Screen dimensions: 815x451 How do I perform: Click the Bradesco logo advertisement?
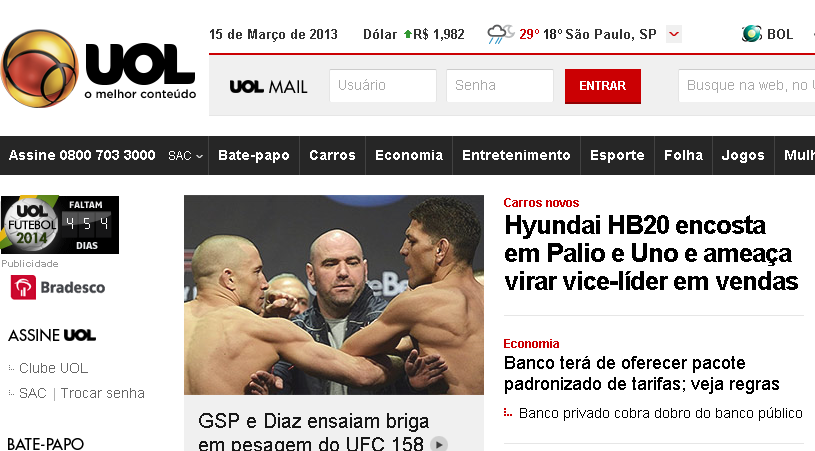(58, 287)
